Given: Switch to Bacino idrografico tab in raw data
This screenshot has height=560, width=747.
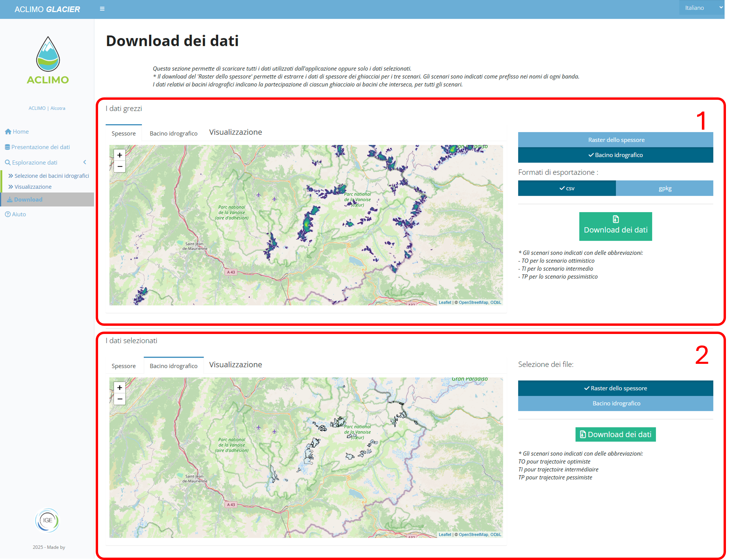Looking at the screenshot, I should click(x=173, y=133).
